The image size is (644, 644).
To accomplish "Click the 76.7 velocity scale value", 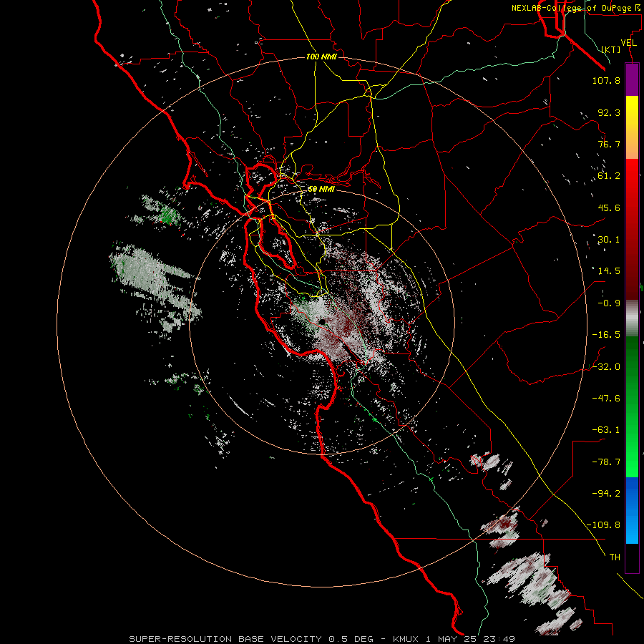I will point(609,144).
